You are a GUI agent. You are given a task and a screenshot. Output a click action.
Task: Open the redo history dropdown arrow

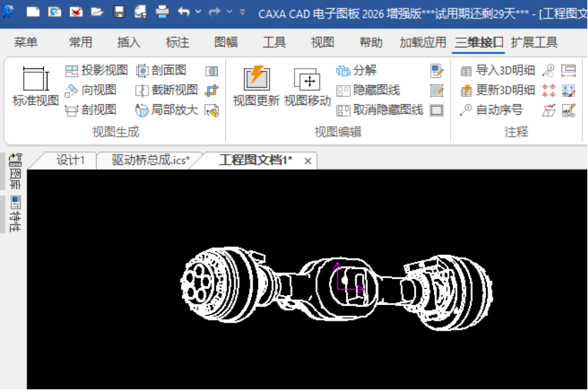[229, 12]
